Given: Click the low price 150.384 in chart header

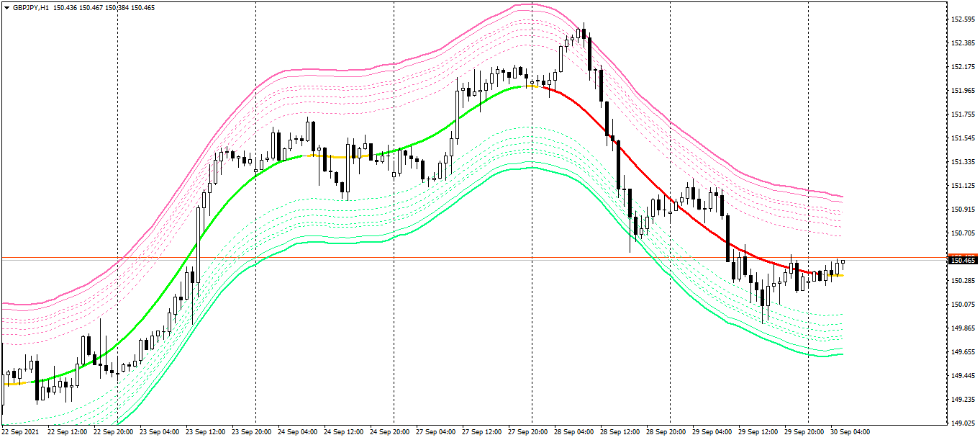Looking at the screenshot, I should (119, 7).
